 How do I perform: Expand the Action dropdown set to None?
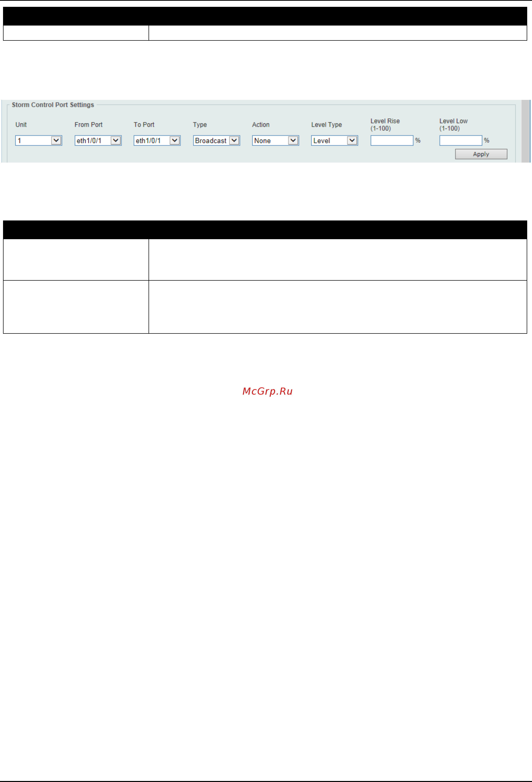coord(275,140)
